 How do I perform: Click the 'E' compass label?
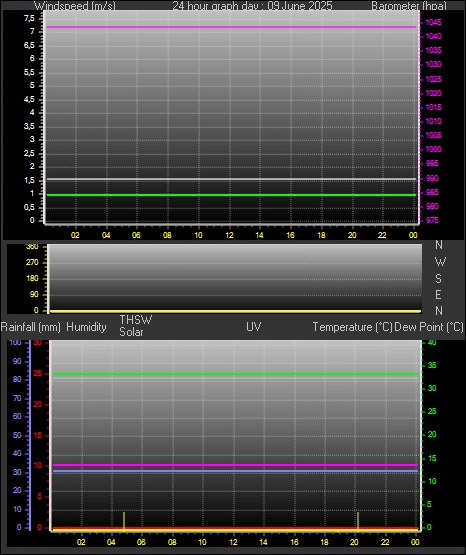pyautogui.click(x=438, y=294)
